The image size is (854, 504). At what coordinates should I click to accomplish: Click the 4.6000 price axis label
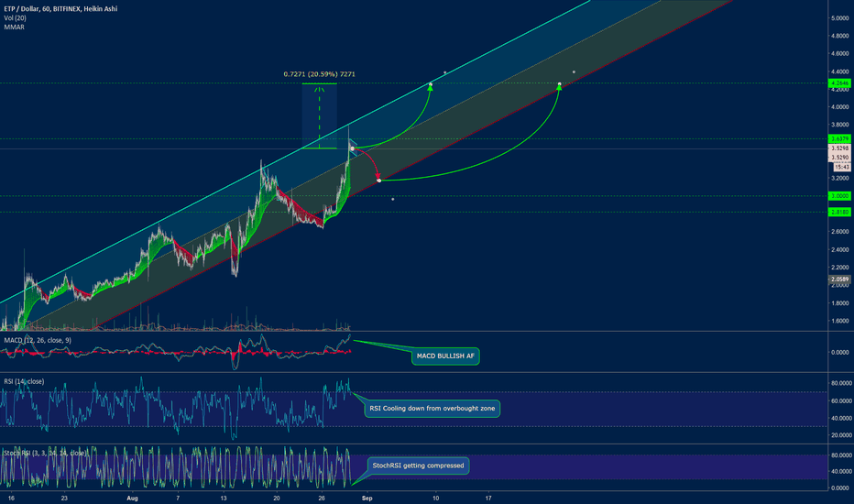tap(840, 53)
